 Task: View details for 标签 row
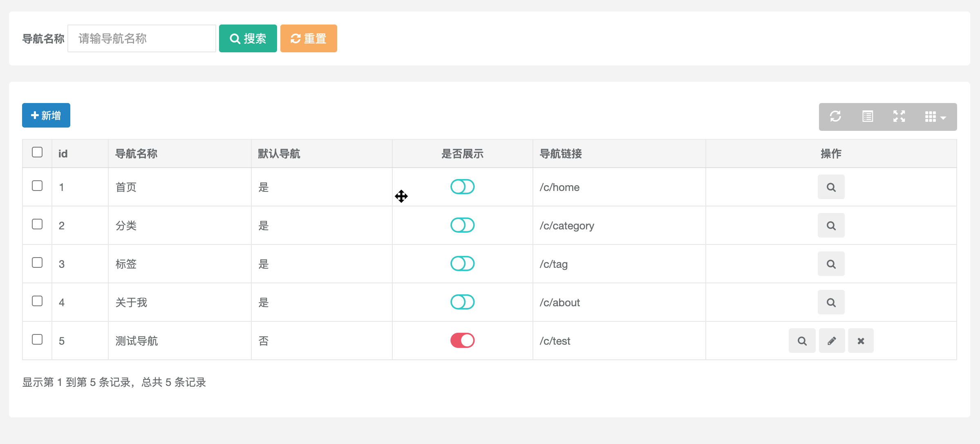[x=831, y=264]
